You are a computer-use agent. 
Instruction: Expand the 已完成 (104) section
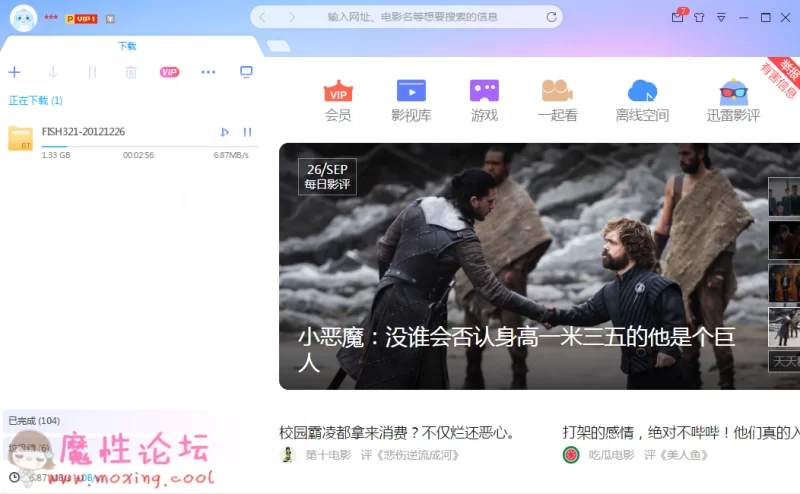click(x=34, y=421)
